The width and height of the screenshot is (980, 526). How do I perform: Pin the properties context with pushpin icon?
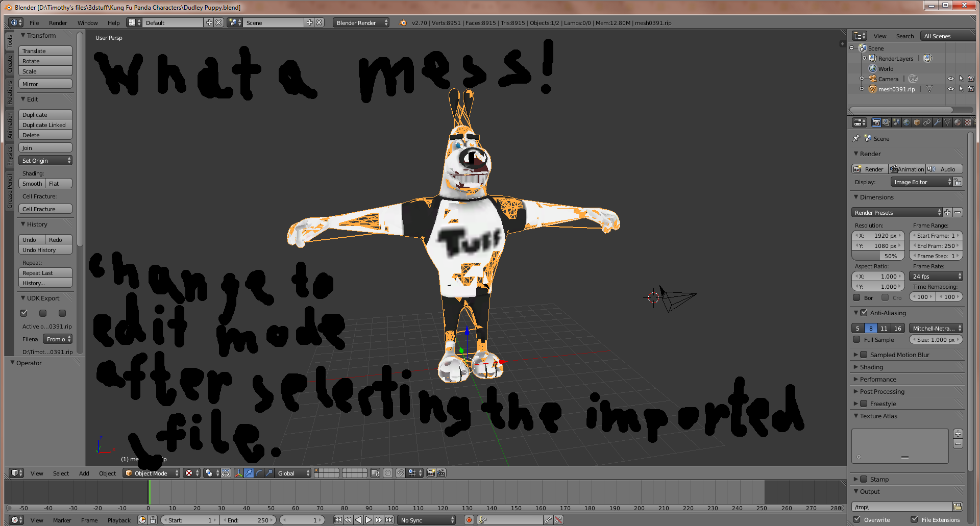click(856, 138)
